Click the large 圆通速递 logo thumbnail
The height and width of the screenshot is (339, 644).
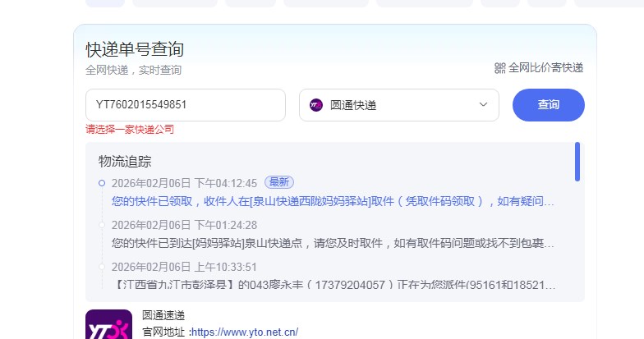(108, 325)
